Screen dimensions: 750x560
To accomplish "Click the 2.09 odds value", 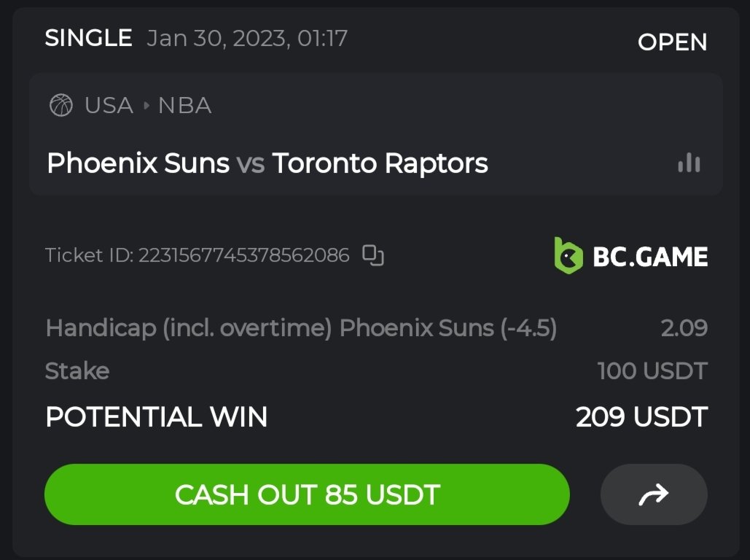I will [684, 328].
